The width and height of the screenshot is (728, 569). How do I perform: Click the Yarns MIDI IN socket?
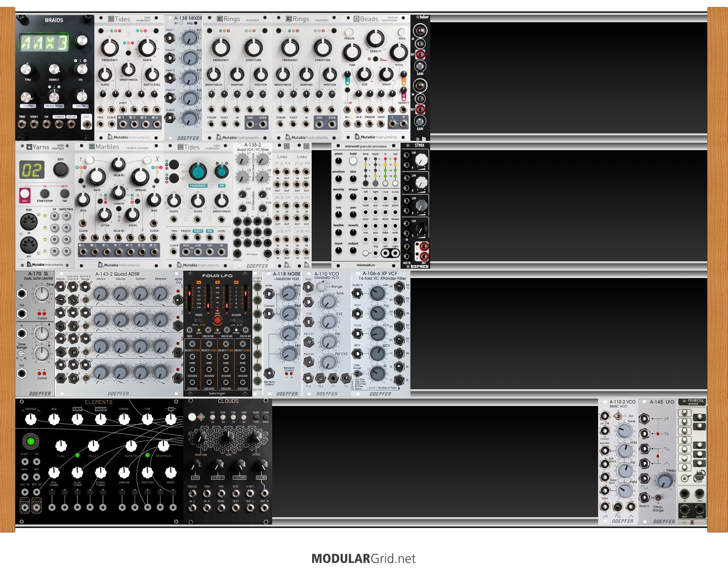pos(29,221)
